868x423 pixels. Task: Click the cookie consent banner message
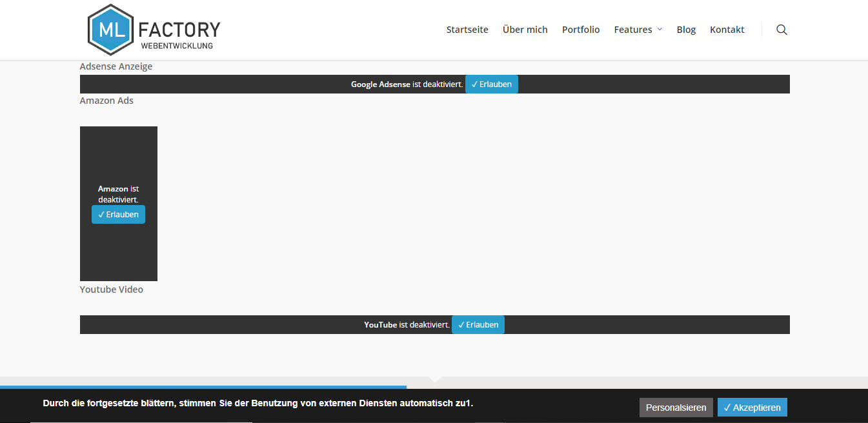(x=257, y=404)
